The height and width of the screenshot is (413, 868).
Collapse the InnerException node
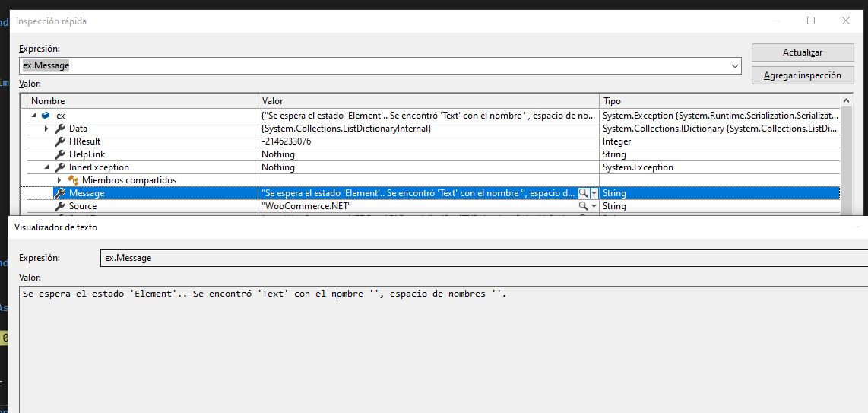point(46,167)
